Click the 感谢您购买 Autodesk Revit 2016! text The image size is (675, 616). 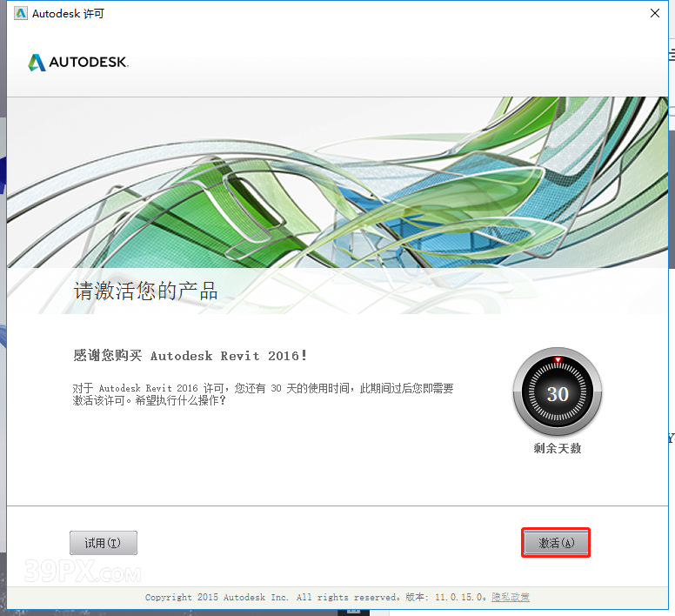[x=190, y=356]
